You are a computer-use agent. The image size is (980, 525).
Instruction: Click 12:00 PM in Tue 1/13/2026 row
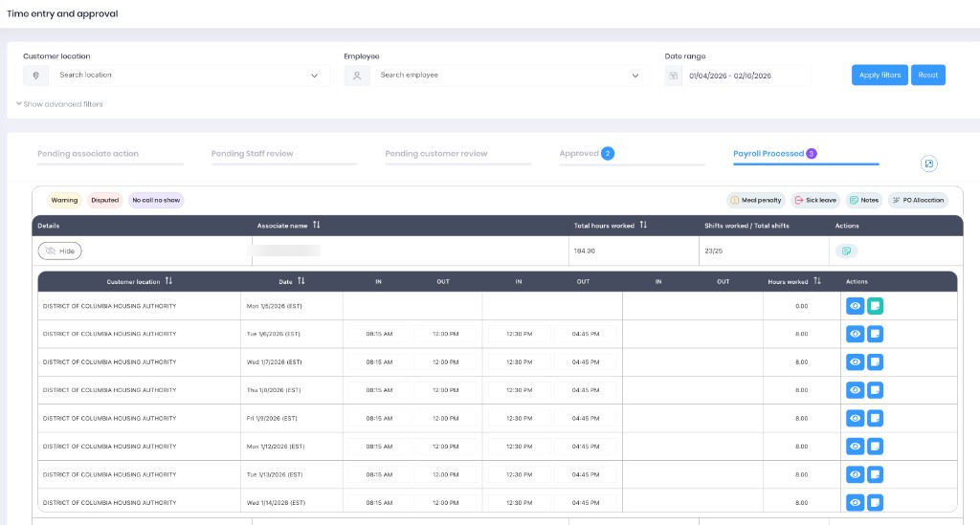click(446, 474)
